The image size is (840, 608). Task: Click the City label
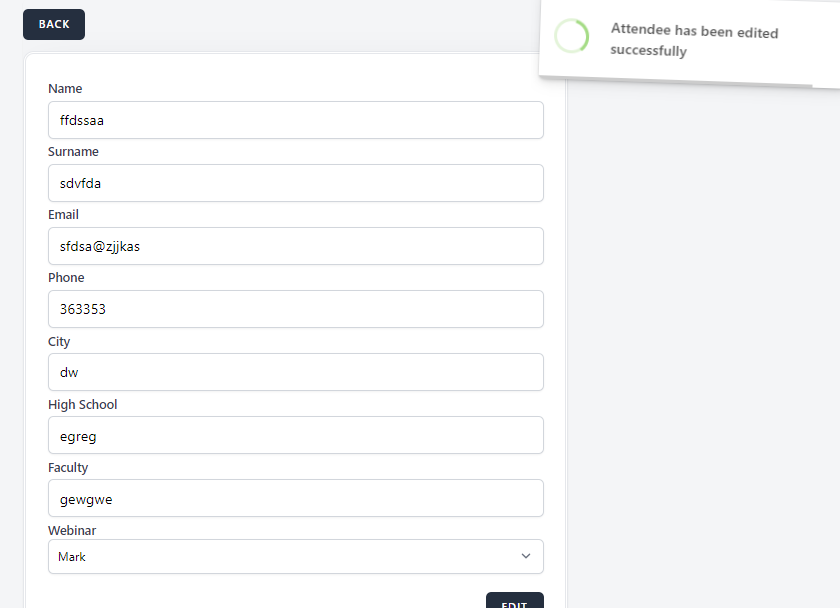[x=59, y=342]
